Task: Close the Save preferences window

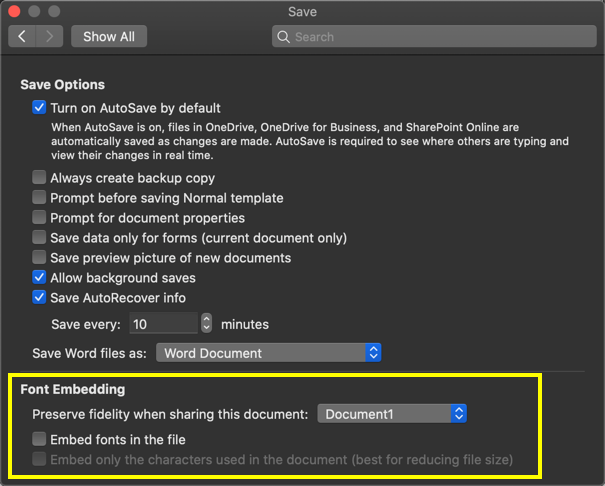Action: click(x=14, y=12)
